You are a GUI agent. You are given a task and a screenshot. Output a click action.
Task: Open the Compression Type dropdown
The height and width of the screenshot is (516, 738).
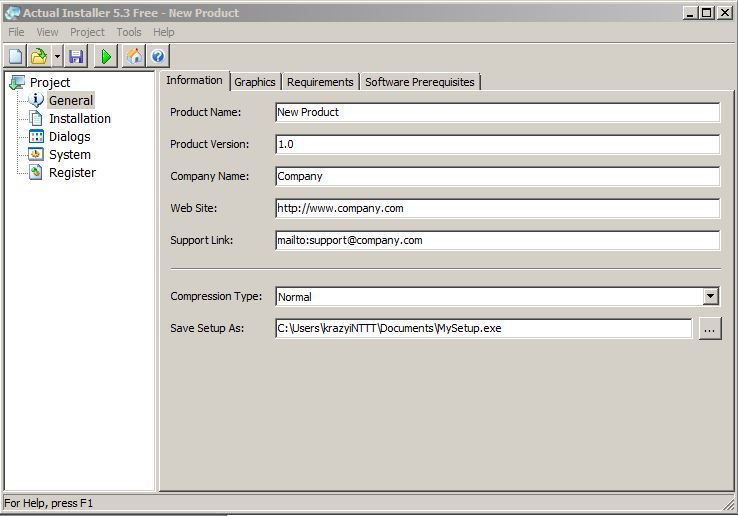[710, 296]
